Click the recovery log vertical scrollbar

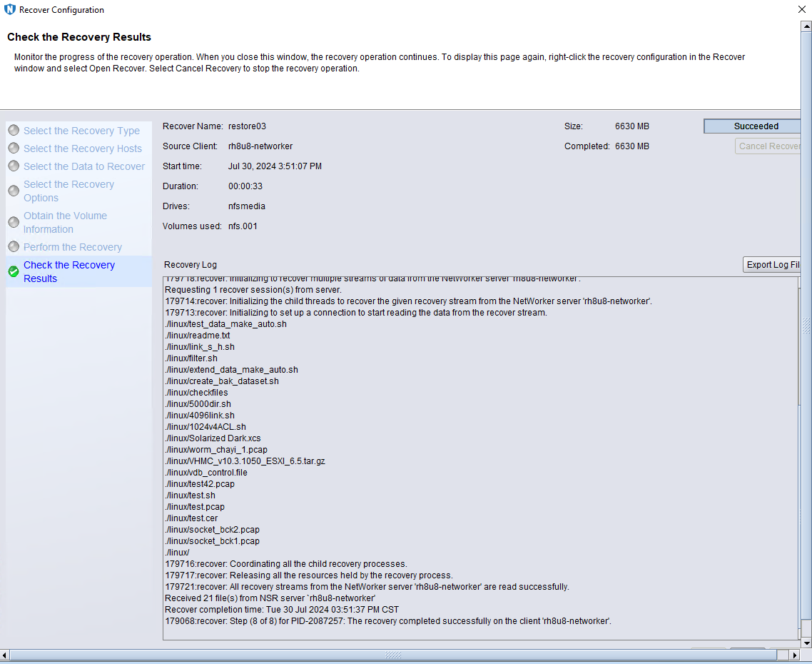click(800, 458)
